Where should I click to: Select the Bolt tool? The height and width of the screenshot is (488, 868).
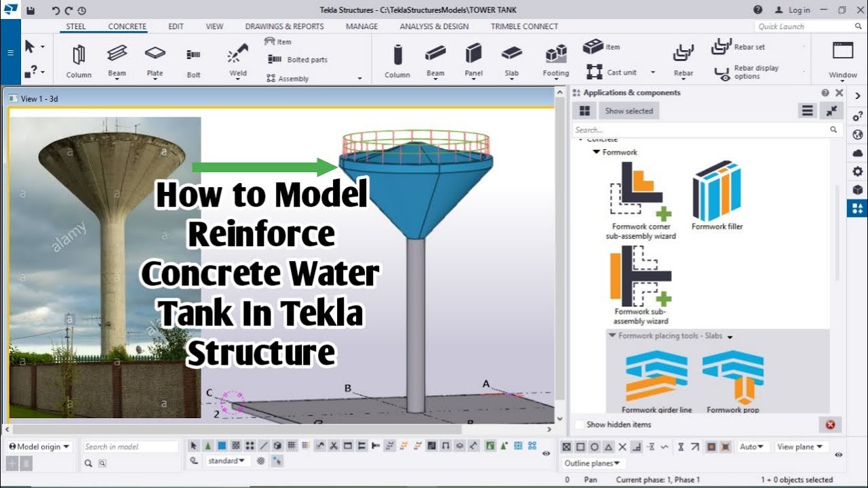193,61
